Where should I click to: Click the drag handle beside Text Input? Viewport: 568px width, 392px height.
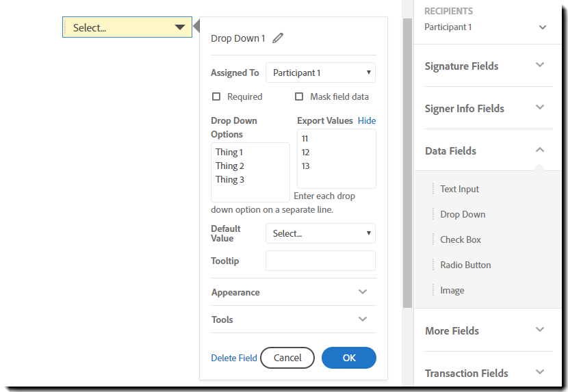[x=433, y=189]
